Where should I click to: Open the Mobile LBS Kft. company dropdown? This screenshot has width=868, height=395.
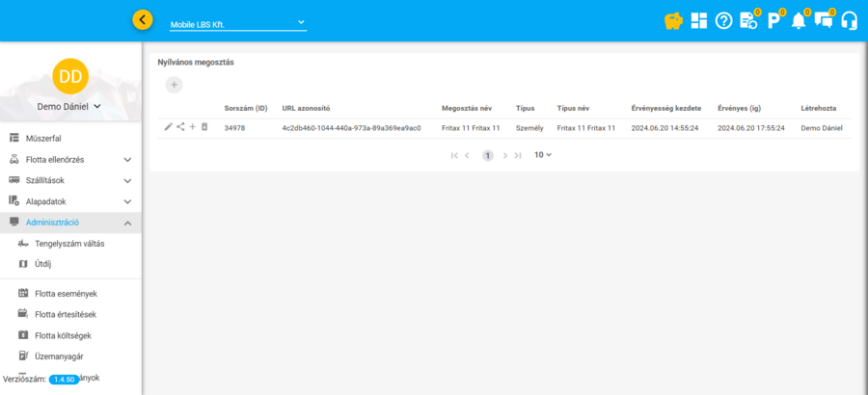tap(237, 23)
